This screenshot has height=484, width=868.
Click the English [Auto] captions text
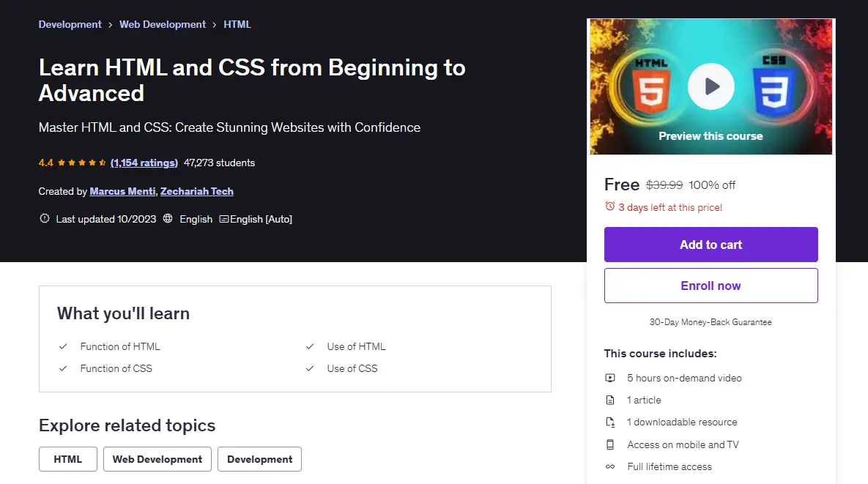[261, 219]
